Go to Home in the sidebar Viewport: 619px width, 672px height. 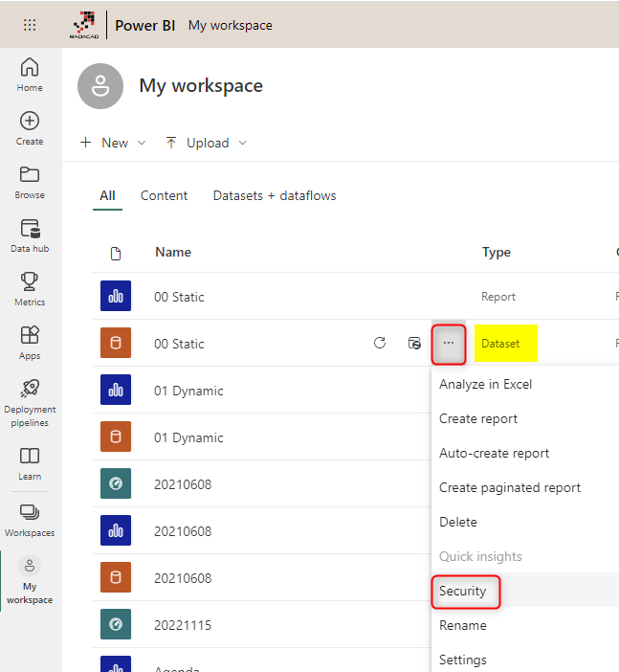coord(30,75)
